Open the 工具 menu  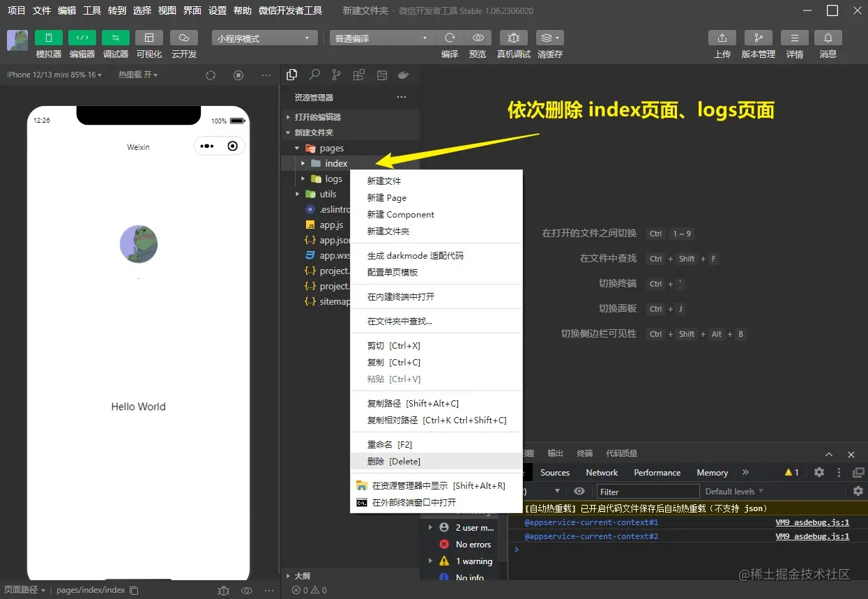tap(92, 10)
